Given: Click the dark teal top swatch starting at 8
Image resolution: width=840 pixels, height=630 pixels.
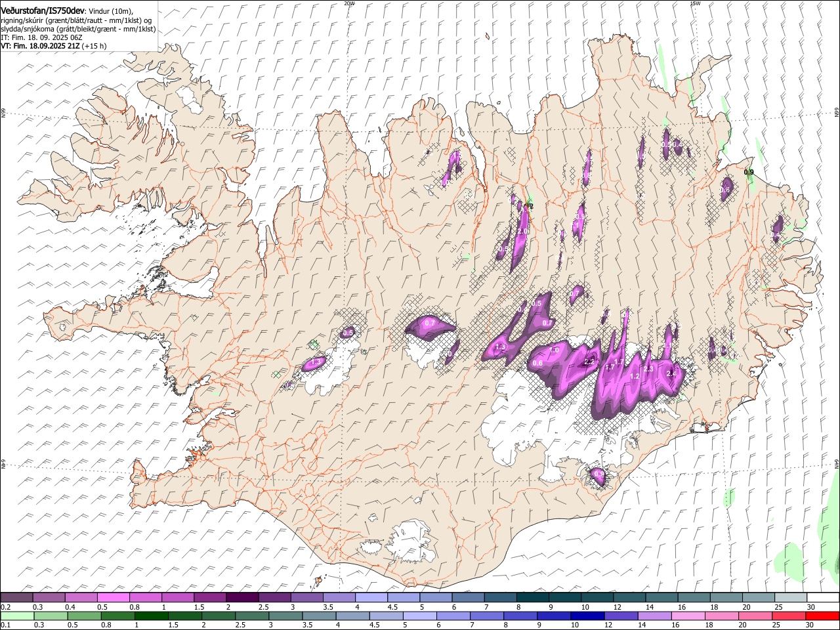Looking at the screenshot, I should point(533,598).
